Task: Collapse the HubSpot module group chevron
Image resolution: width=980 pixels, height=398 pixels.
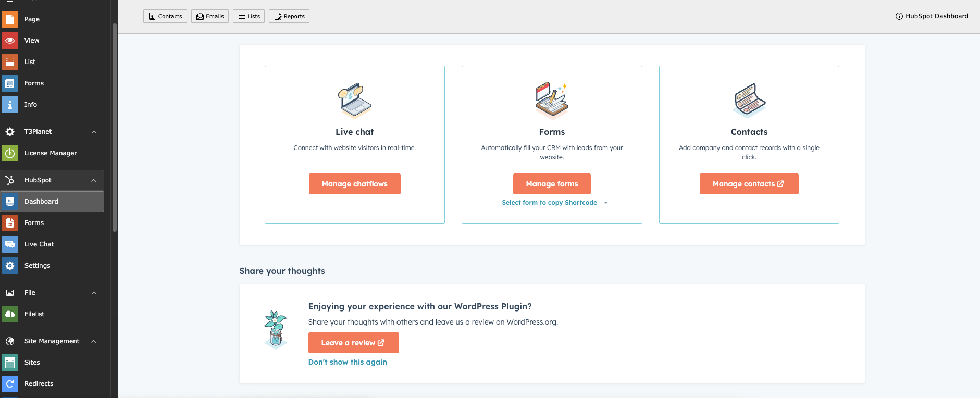Action: tap(94, 180)
